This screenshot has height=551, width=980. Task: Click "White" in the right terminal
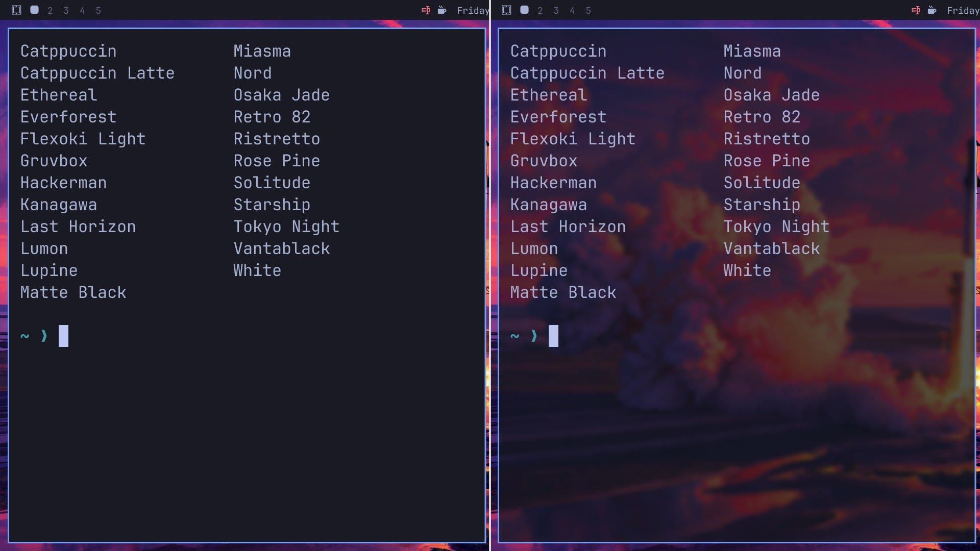[x=747, y=270]
